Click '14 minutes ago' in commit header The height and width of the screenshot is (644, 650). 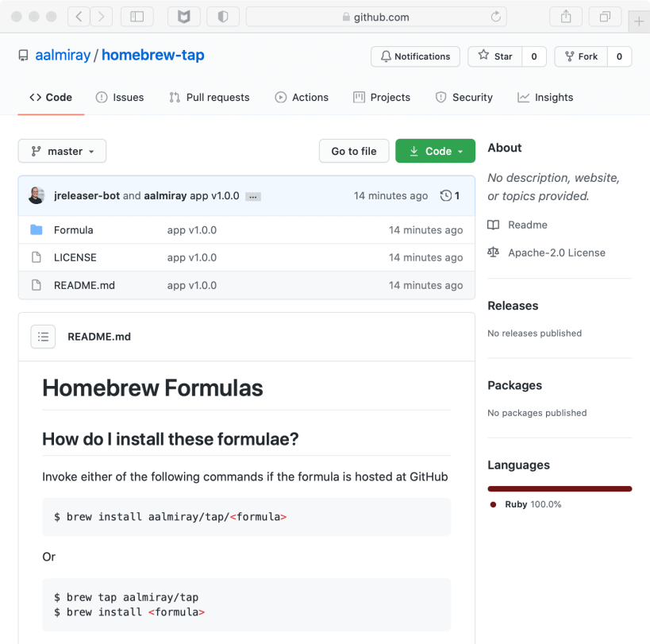tap(390, 195)
